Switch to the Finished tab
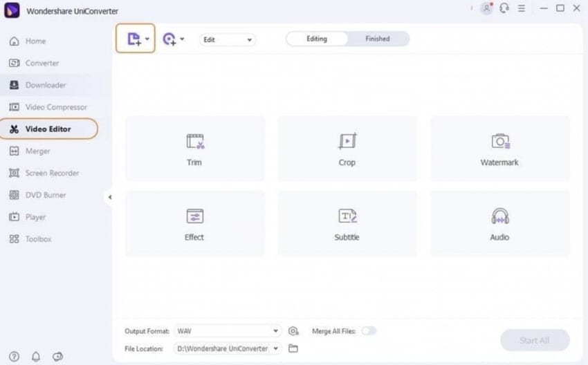Viewport: 588px width, 365px height. pos(378,39)
